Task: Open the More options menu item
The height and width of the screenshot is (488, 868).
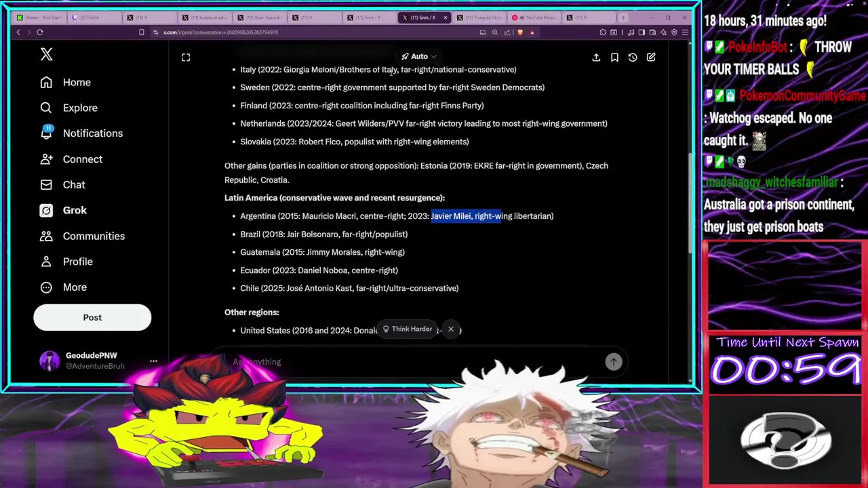Action: (63, 287)
